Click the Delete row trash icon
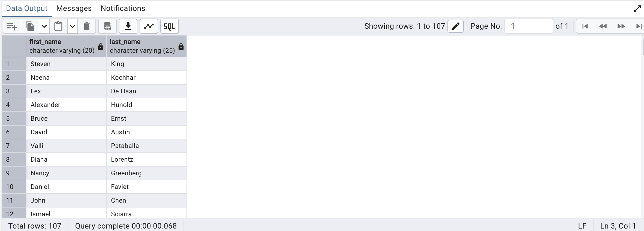The image size is (644, 231). tap(87, 26)
